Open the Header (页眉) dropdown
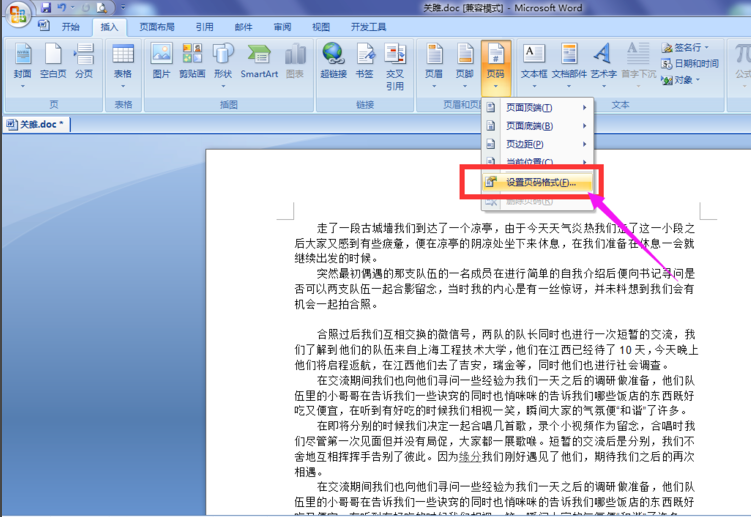This screenshot has width=751, height=517. (434, 66)
